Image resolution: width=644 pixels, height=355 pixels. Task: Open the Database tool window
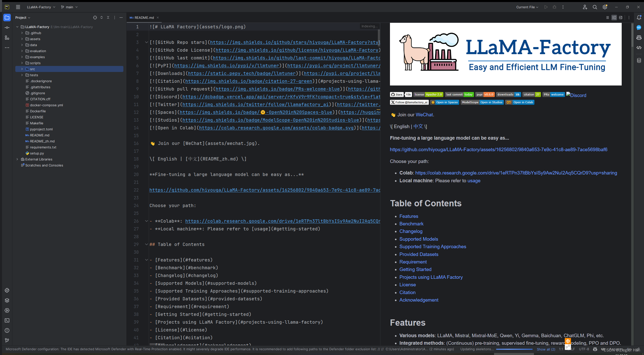[x=639, y=60]
